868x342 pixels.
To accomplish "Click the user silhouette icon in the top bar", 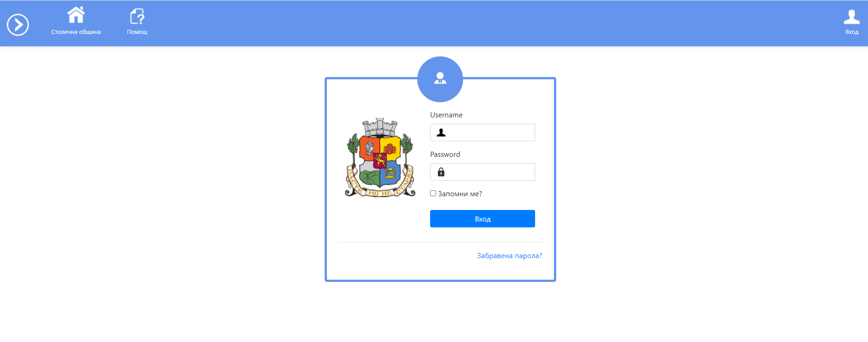I will tap(851, 17).
